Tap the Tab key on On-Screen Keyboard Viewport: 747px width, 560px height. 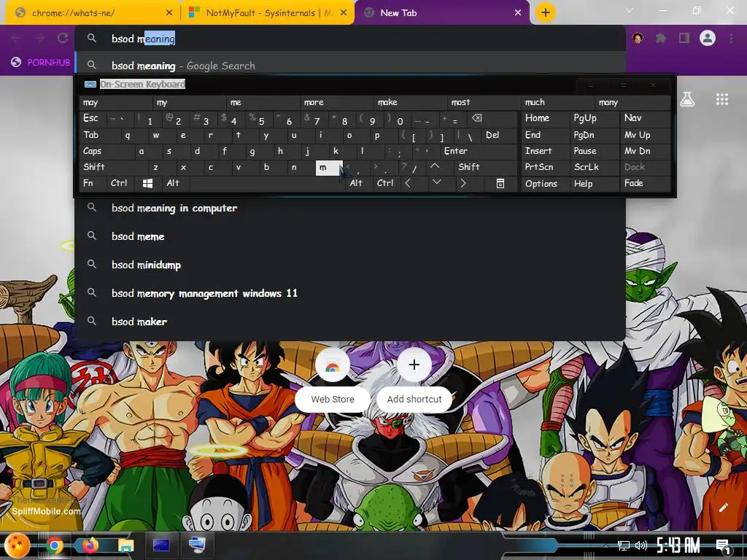[x=97, y=135]
